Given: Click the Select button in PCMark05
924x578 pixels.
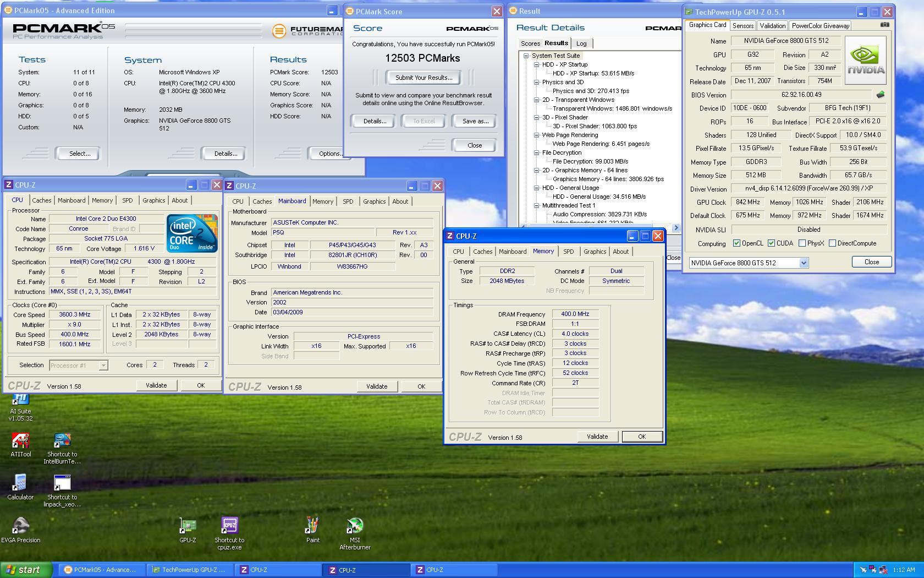Looking at the screenshot, I should click(79, 154).
